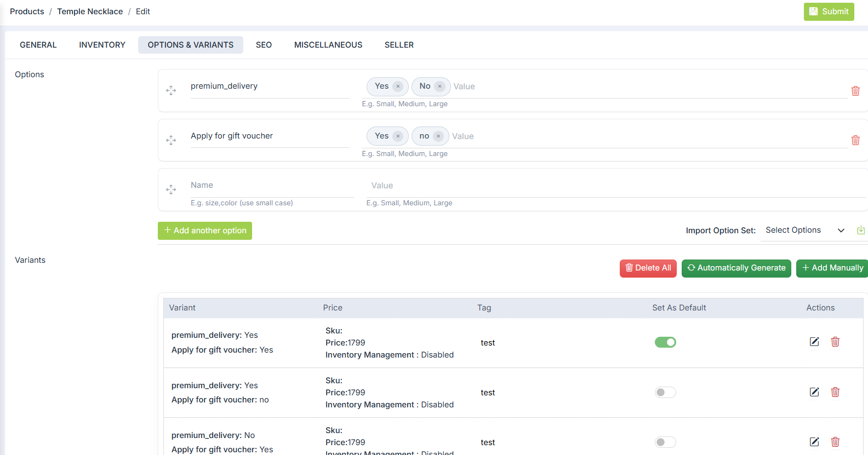Delete variant premium_delivery No, gift voucher Yes
This screenshot has width=868, height=455.
(x=835, y=442)
